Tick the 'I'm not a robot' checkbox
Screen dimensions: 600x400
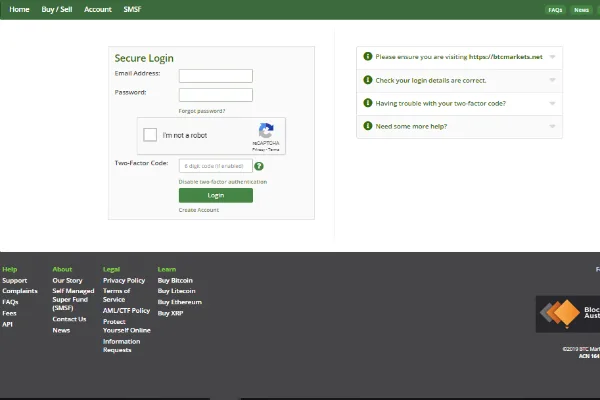coord(150,135)
